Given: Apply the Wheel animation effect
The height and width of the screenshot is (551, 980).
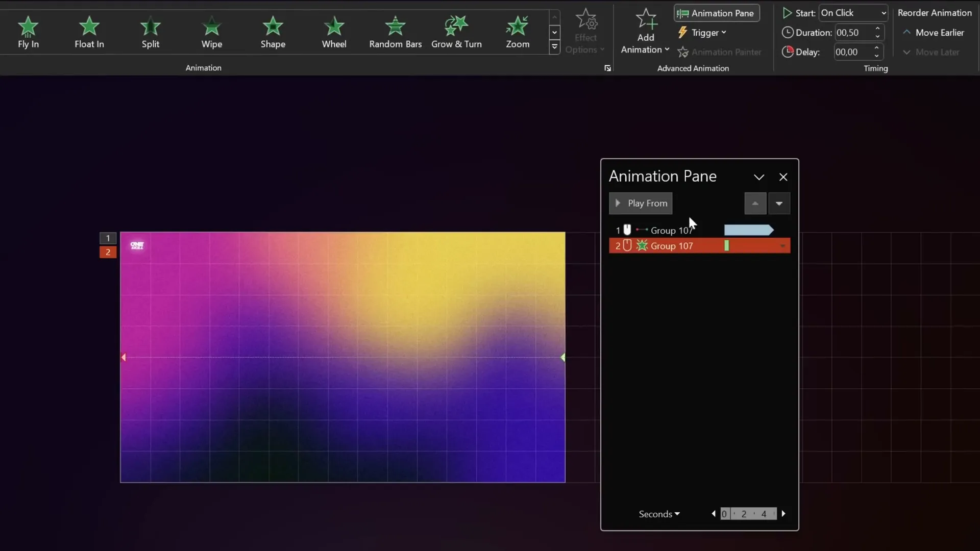Looking at the screenshot, I should click(x=334, y=32).
